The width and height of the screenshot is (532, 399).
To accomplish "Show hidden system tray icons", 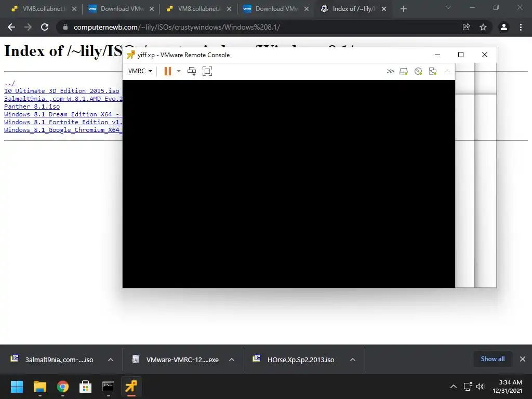I will coord(453,387).
